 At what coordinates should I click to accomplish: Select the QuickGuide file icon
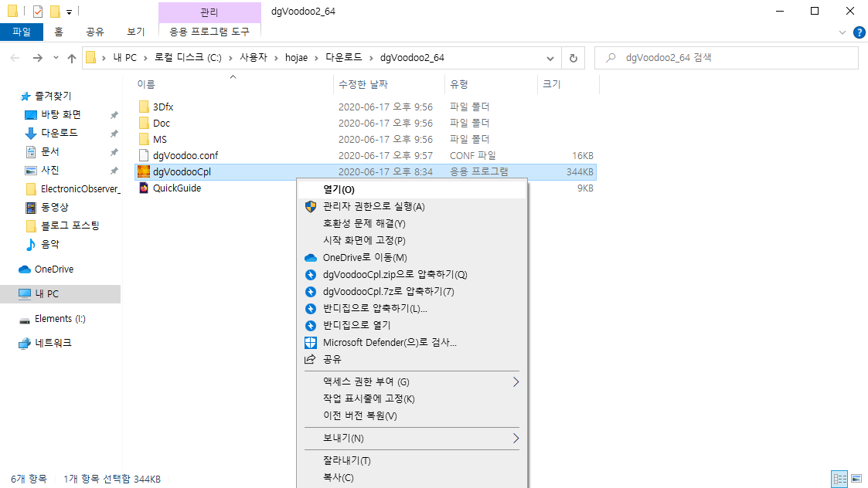pos(144,188)
